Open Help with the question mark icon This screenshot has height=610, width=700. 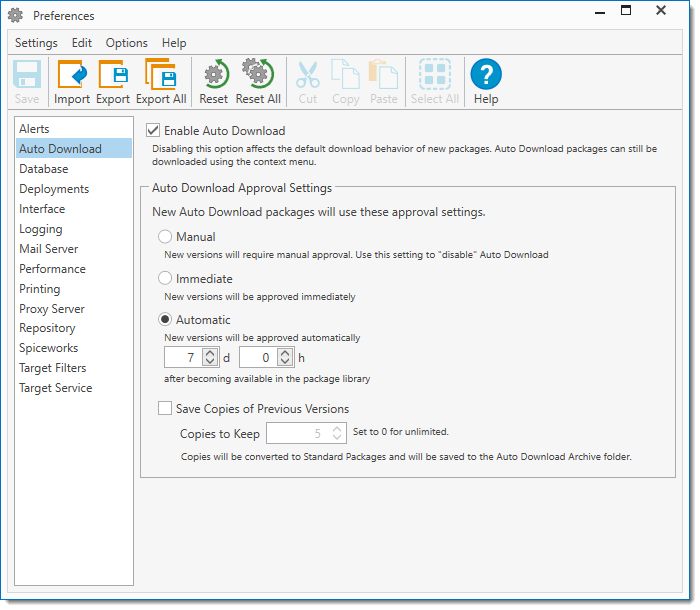coord(486,75)
